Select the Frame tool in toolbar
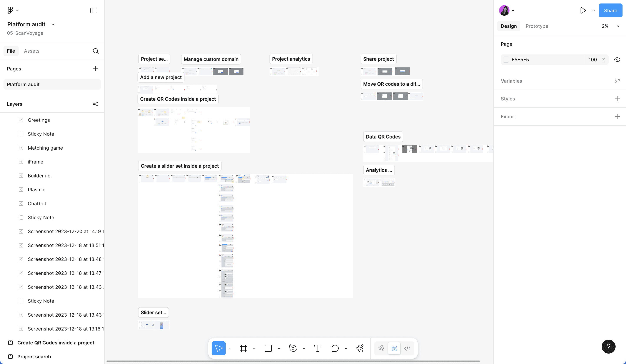The image size is (626, 364). [243, 348]
